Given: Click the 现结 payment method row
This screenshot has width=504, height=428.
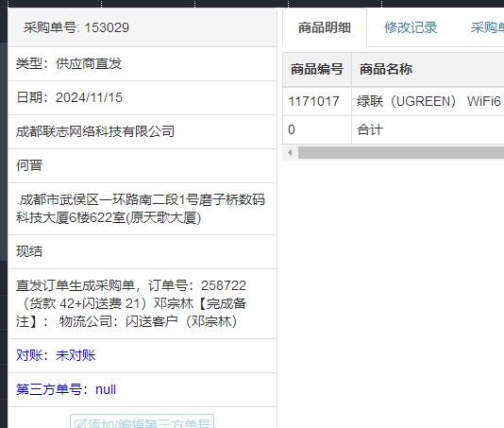Looking at the screenshot, I should pyautogui.click(x=142, y=251).
